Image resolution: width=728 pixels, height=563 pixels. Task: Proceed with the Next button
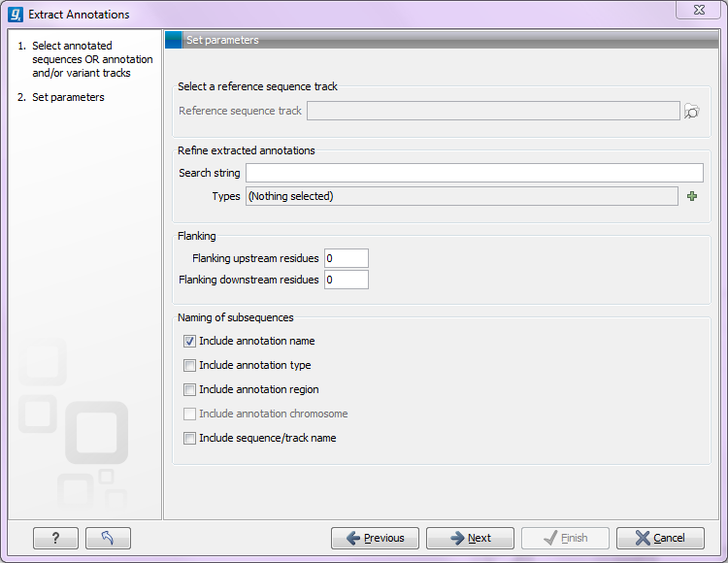pyautogui.click(x=471, y=538)
